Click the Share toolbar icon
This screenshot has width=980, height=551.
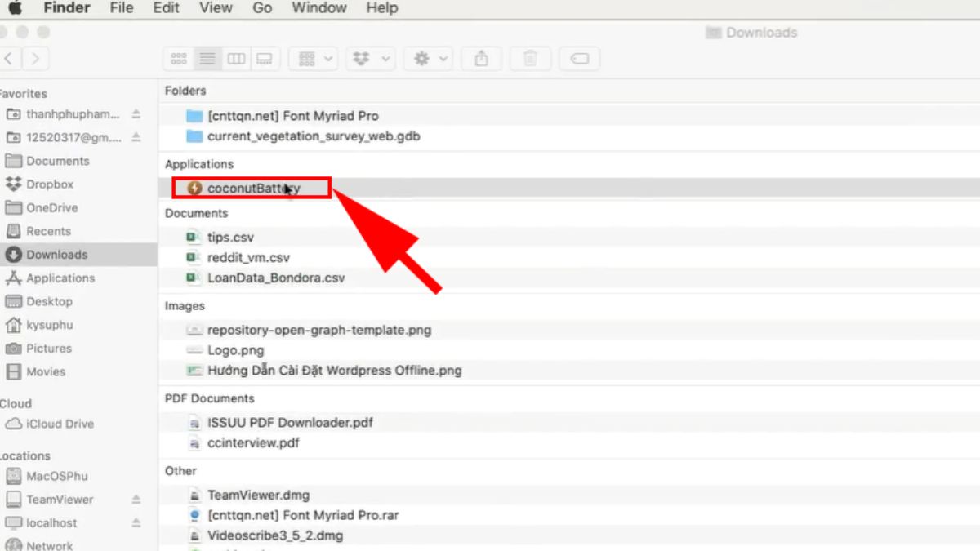click(482, 59)
